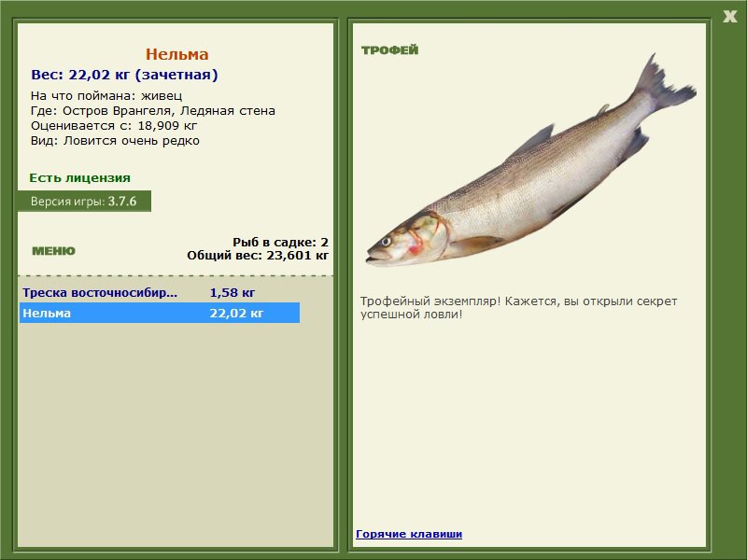This screenshot has height=560, width=747.
Task: Select the Треска восточносибир... row in the keepnet
Action: pos(160,292)
